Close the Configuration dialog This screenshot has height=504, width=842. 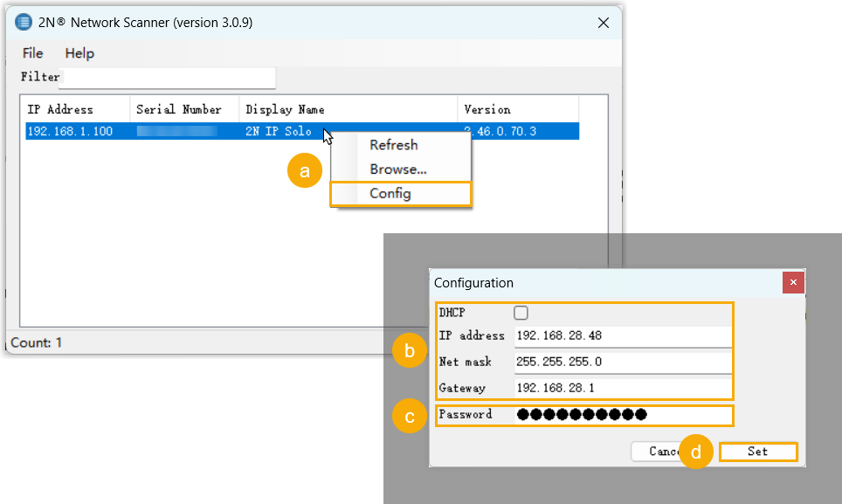tap(793, 282)
